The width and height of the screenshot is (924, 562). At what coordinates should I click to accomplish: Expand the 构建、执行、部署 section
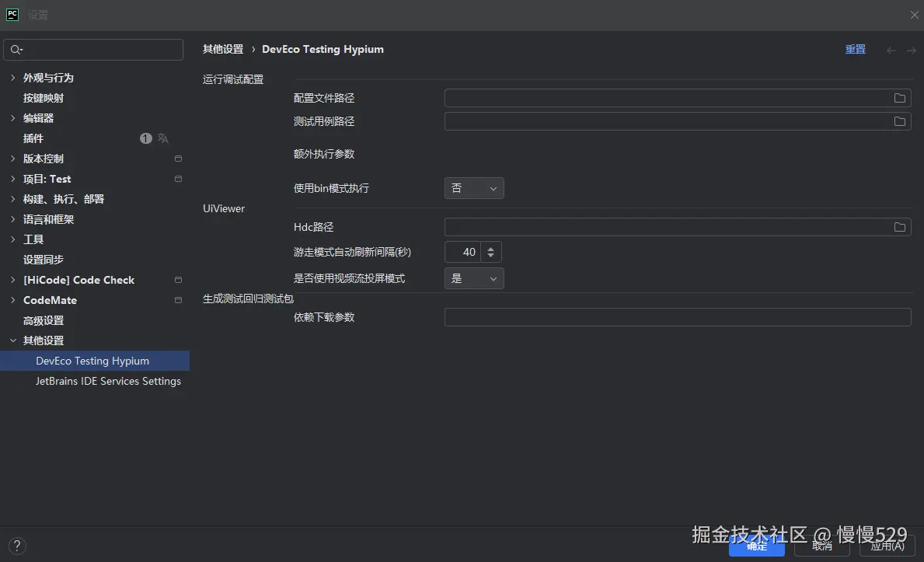[x=13, y=199]
